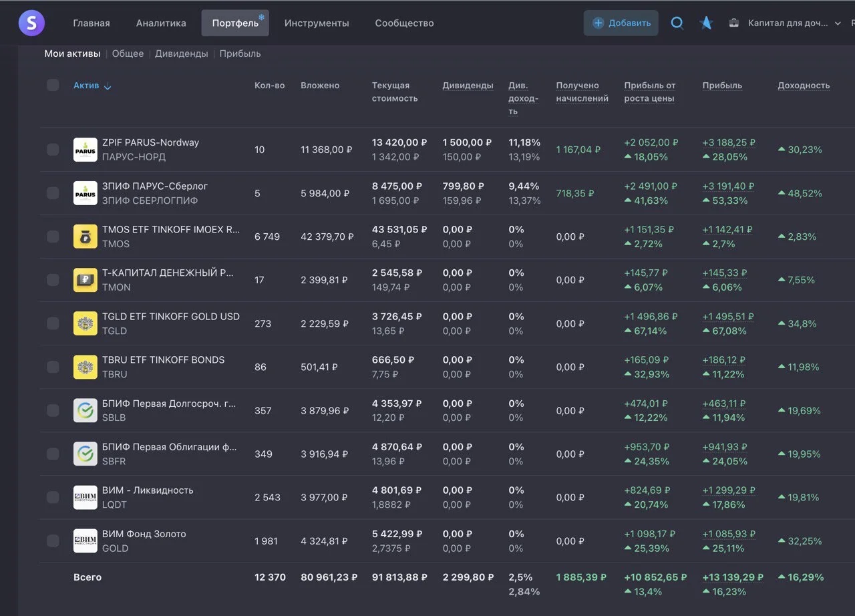The image size is (855, 616).
Task: Click the LQDT fund icon
Action: click(x=85, y=497)
